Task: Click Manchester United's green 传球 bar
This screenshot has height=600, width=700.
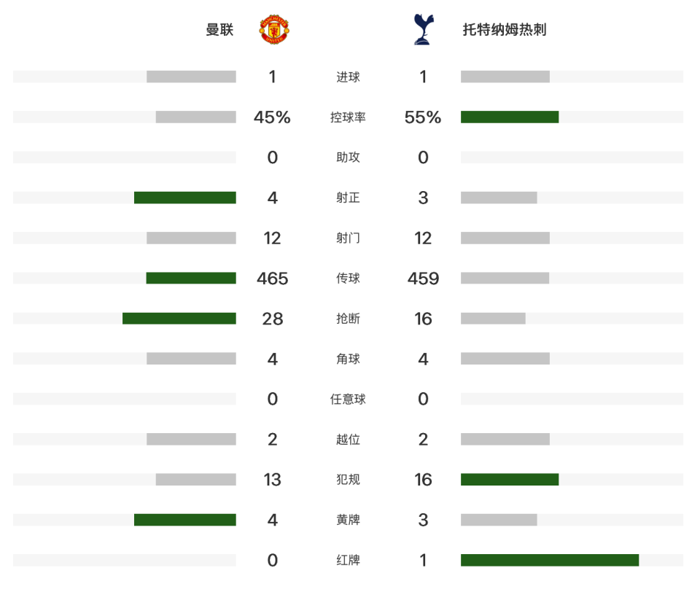Action: pos(191,278)
